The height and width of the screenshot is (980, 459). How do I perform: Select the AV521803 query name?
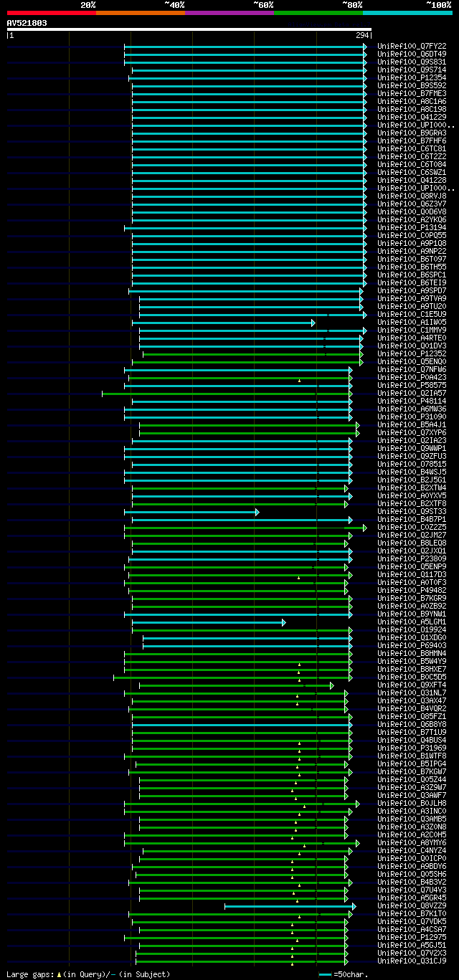click(27, 23)
